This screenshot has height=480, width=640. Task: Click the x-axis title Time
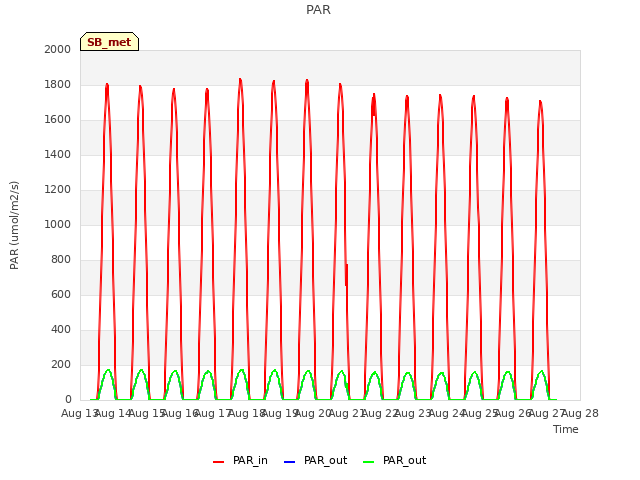coord(566,429)
